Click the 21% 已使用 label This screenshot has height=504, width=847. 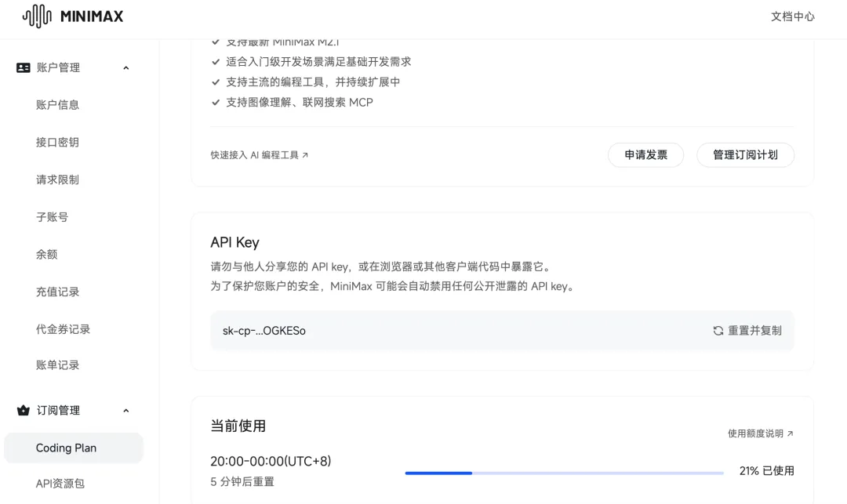tap(766, 470)
